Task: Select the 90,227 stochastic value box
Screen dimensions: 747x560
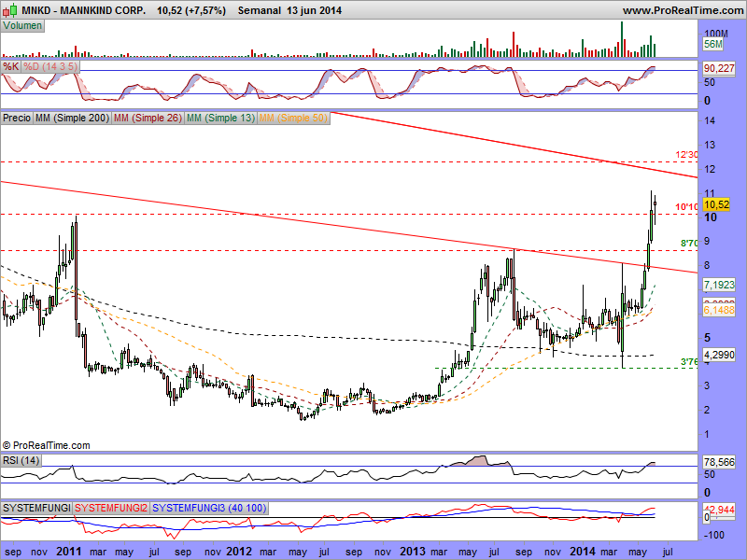Action: [x=719, y=68]
